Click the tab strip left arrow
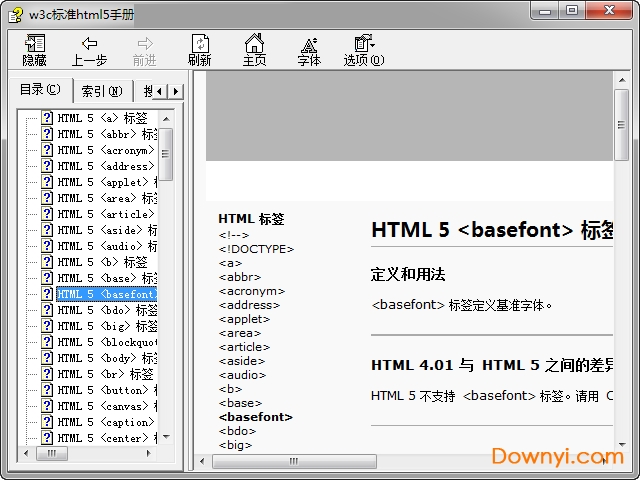640x480 pixels. point(160,91)
